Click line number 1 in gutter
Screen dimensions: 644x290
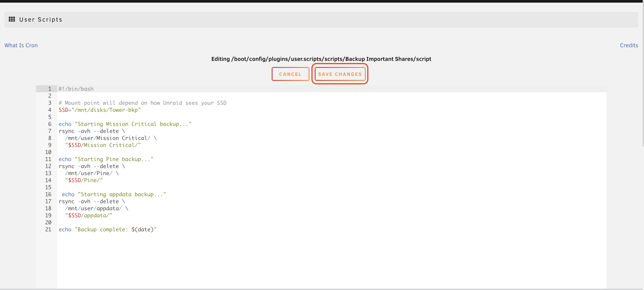50,89
